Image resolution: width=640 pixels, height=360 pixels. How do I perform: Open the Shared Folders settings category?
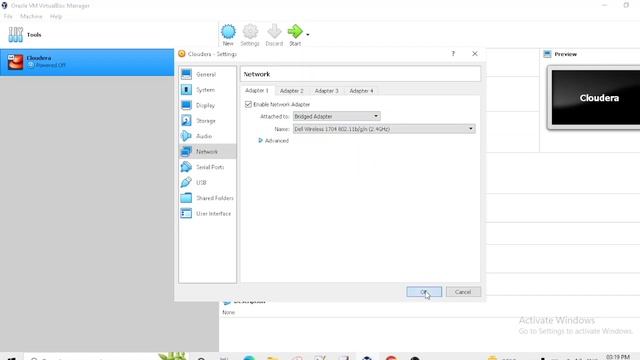pyautogui.click(x=207, y=198)
